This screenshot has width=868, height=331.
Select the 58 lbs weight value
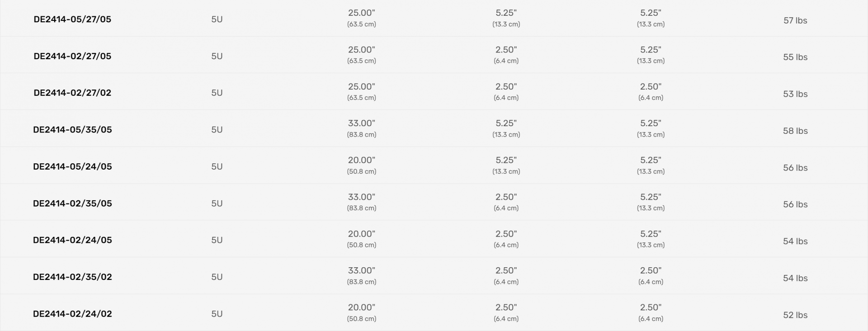pos(795,131)
